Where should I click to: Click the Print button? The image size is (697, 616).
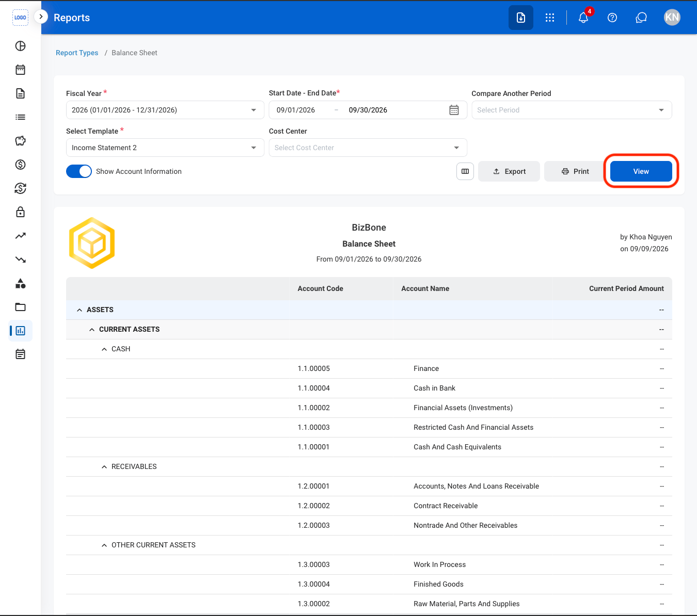[575, 171]
